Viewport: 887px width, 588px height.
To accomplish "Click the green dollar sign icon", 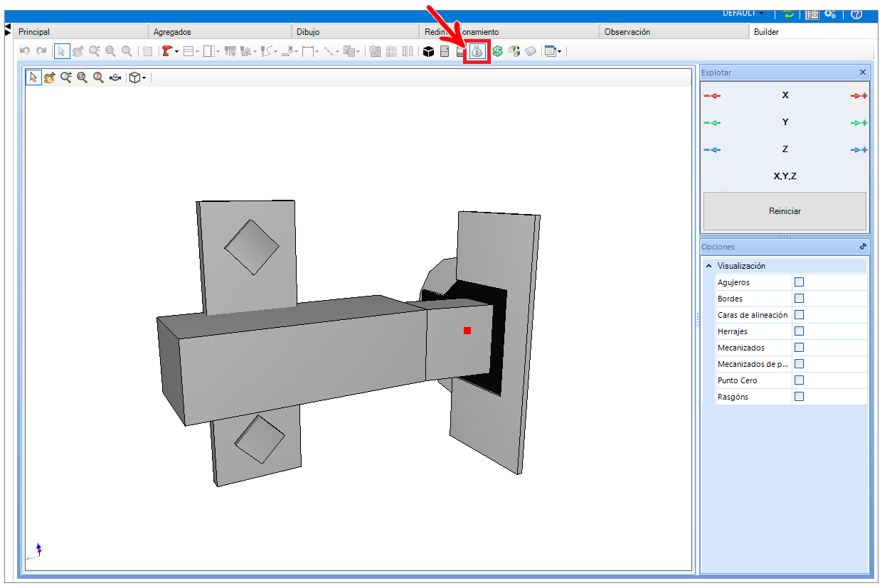I will coord(497,51).
